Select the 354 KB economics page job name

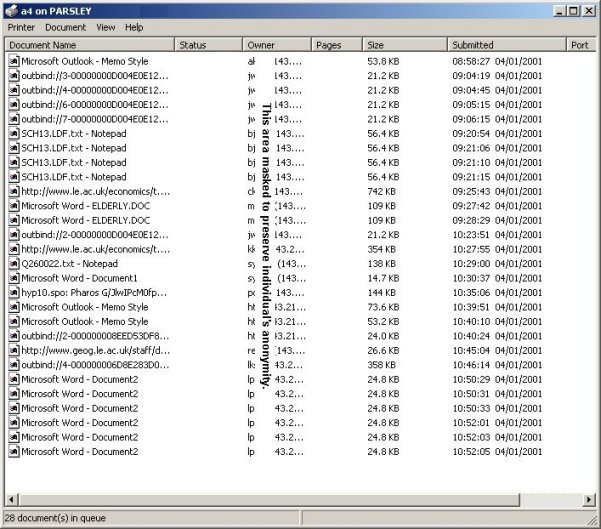pyautogui.click(x=95, y=250)
